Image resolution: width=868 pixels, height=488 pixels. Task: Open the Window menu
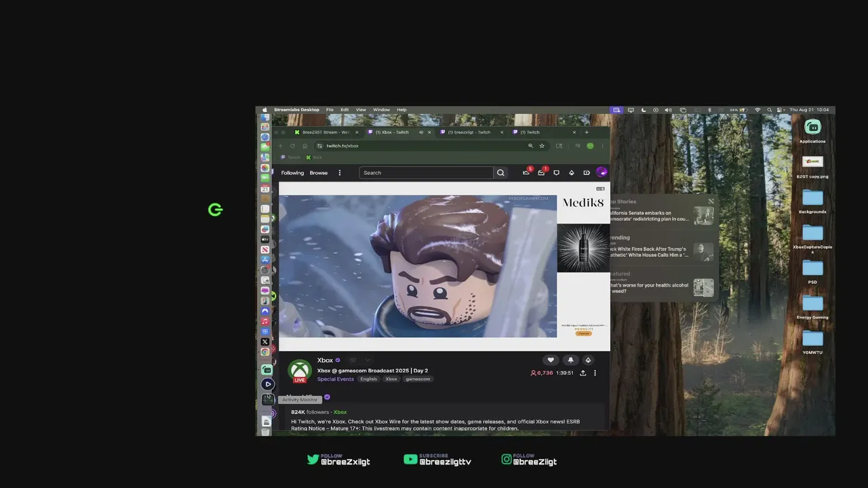click(x=381, y=110)
